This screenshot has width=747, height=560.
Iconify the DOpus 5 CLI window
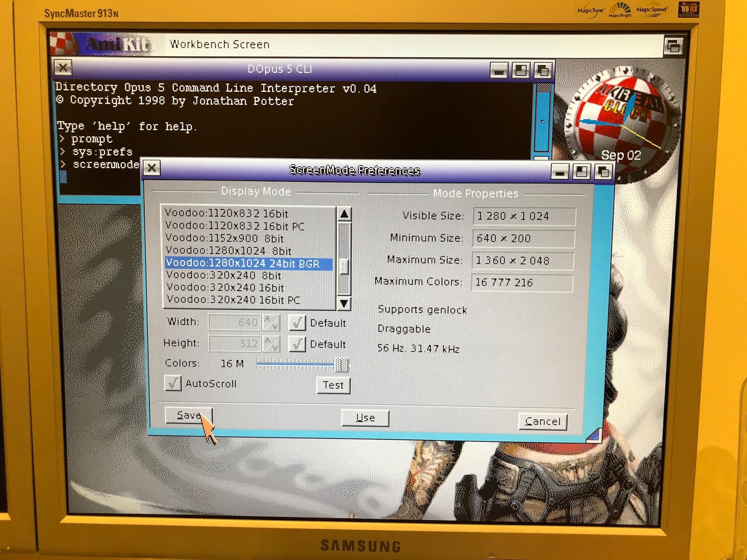pos(499,70)
